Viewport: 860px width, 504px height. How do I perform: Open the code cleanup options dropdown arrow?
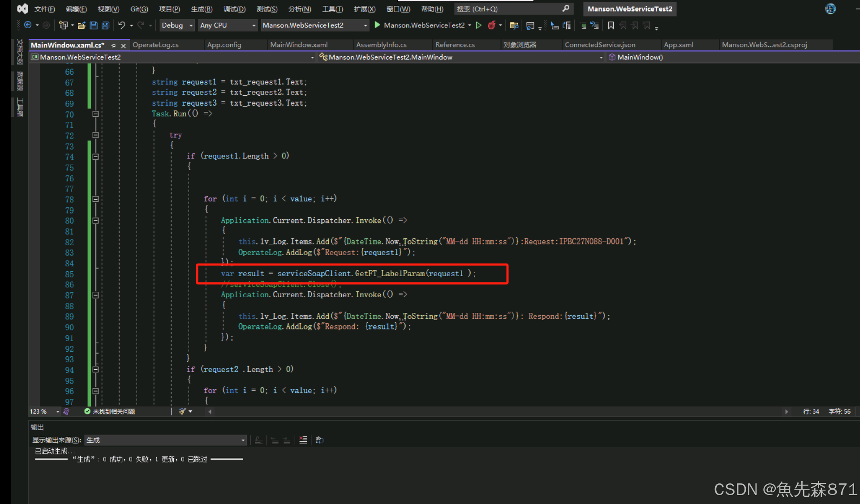pyautogui.click(x=190, y=411)
